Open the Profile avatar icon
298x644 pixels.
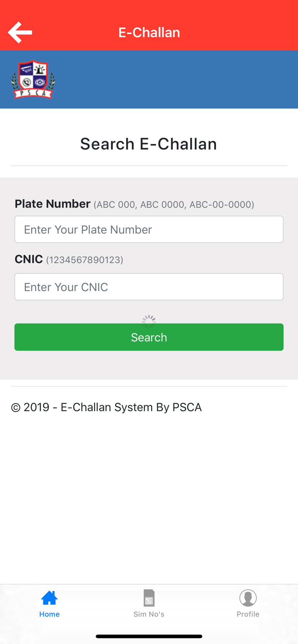pos(248,598)
